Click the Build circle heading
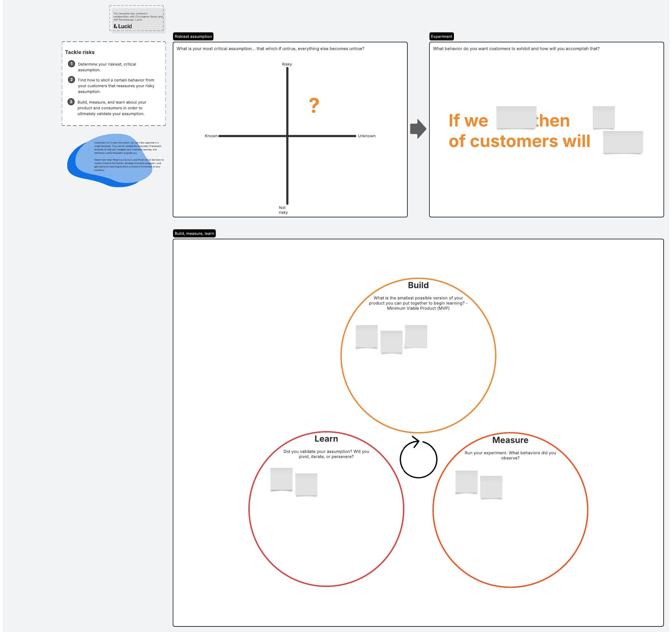The width and height of the screenshot is (672, 632). (418, 285)
